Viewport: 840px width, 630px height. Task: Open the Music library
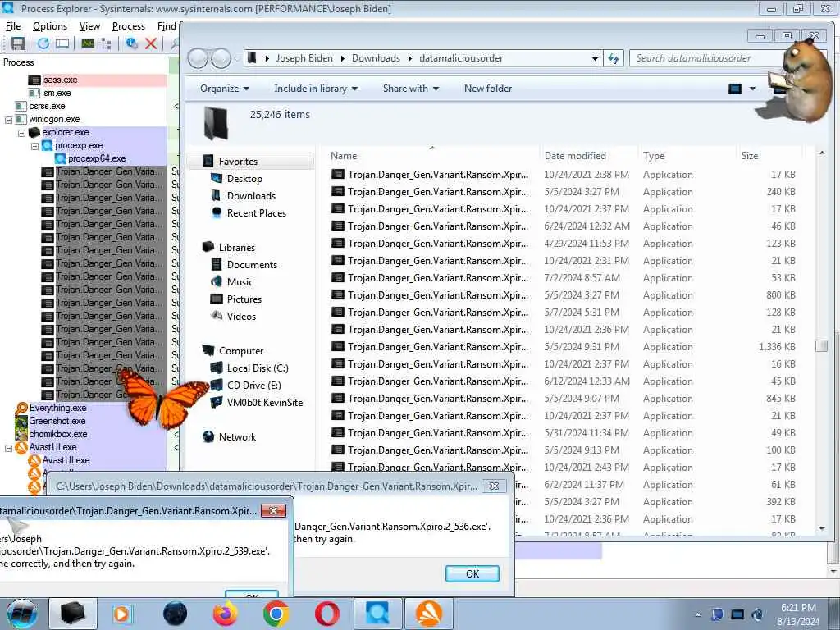240,282
